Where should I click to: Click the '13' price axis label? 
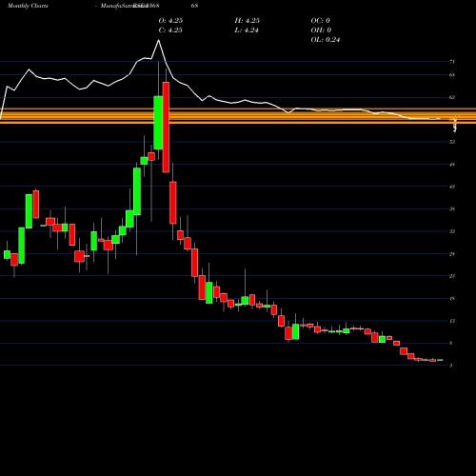click(452, 321)
